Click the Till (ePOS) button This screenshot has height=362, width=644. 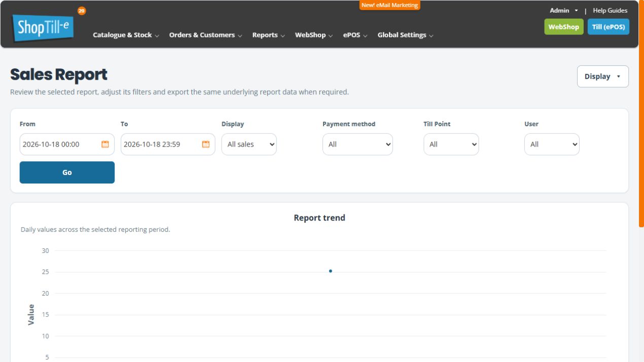[608, 27]
